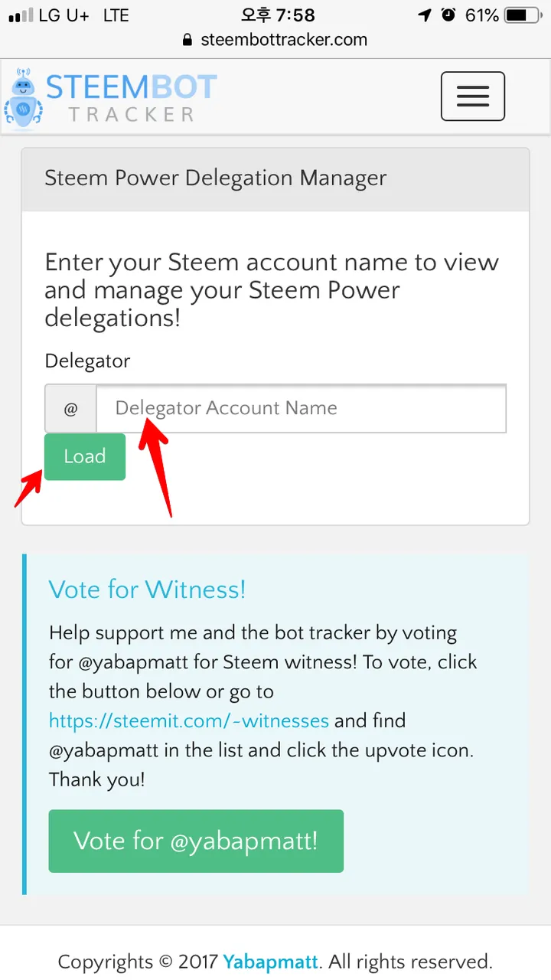Tap the battery icon in status bar
The image size is (551, 980).
tap(525, 15)
